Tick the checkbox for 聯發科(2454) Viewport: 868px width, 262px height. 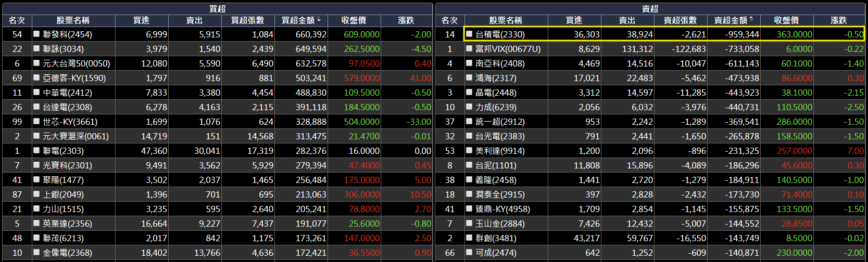click(36, 34)
